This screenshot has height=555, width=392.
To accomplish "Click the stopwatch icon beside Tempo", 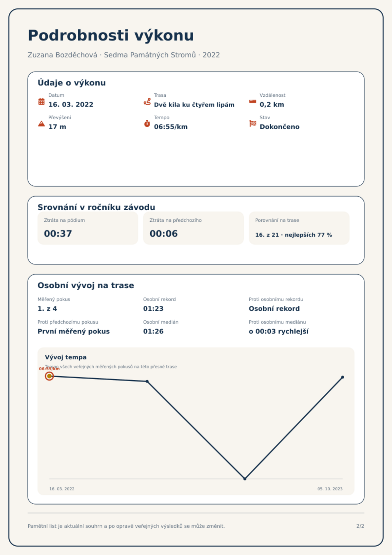I will (x=147, y=124).
